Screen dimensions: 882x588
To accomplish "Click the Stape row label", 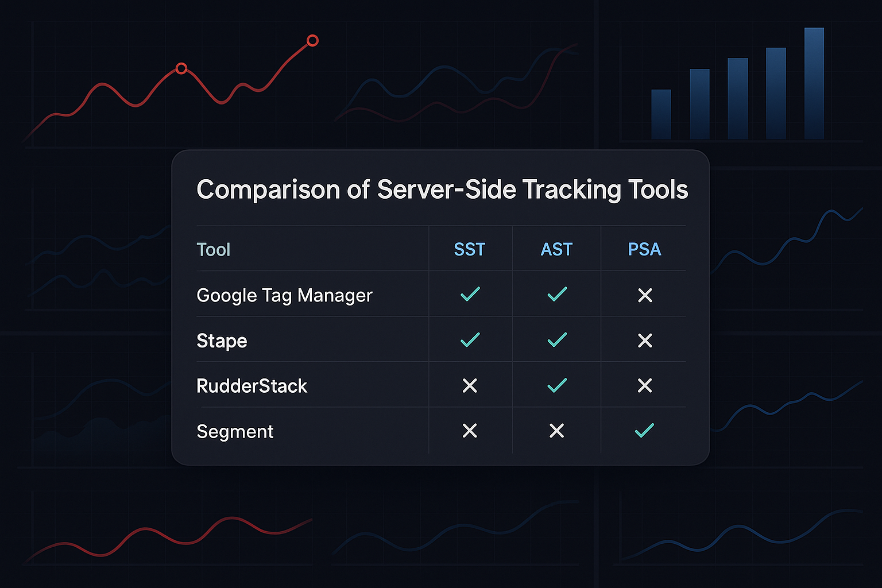I will click(222, 341).
